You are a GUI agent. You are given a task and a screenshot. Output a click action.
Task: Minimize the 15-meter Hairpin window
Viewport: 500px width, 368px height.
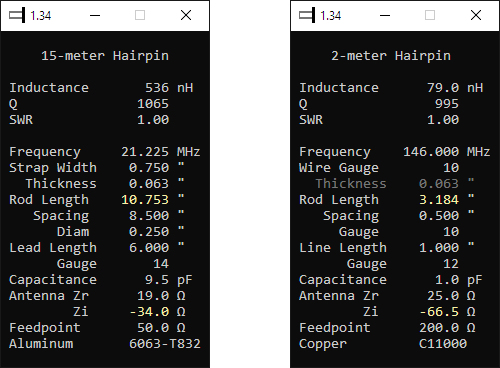[x=95, y=15]
